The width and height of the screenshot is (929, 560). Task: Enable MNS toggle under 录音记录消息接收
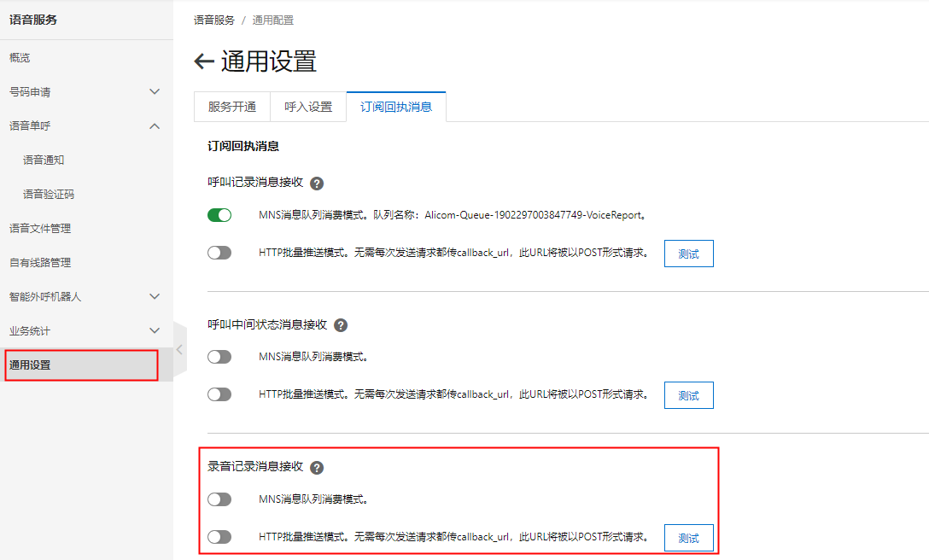pos(219,499)
